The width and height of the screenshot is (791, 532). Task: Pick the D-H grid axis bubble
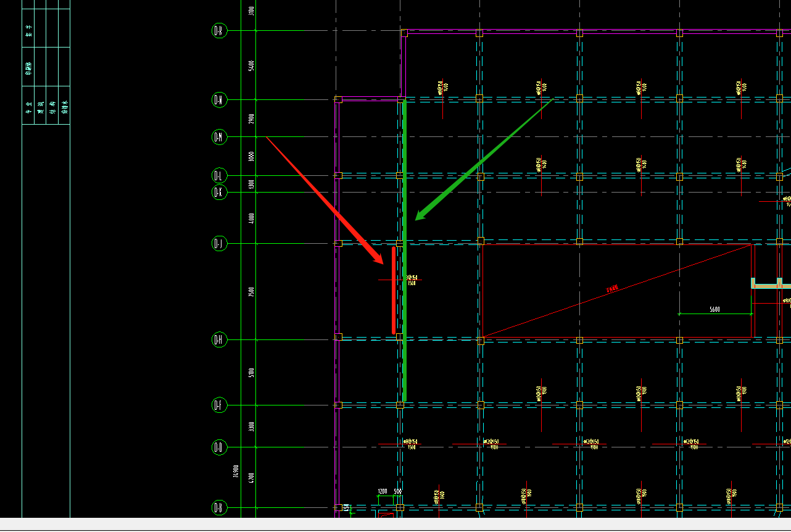[x=218, y=339]
